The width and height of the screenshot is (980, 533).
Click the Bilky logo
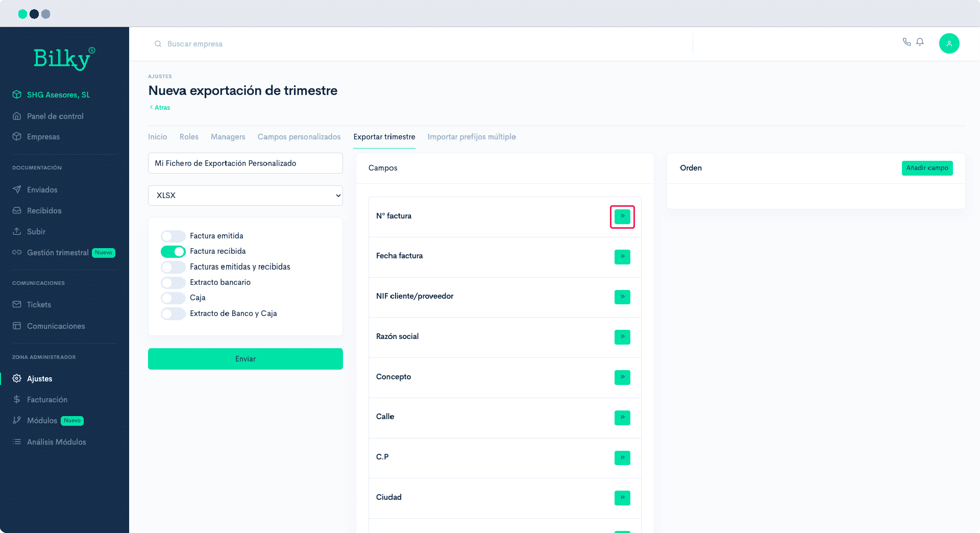pos(64,58)
